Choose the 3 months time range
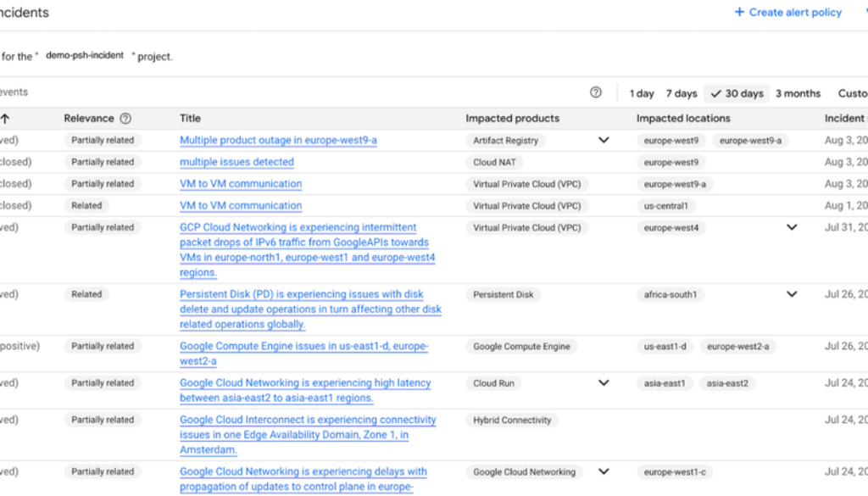 pyautogui.click(x=798, y=93)
